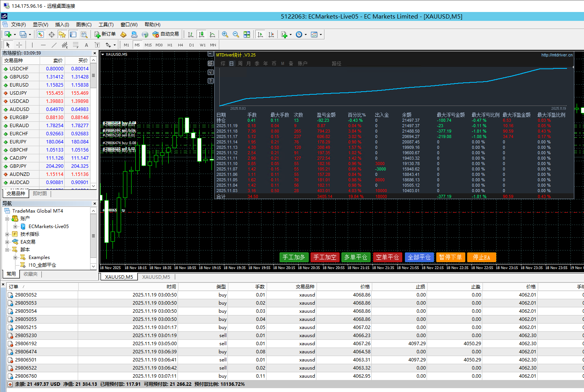Click the tile windows icon
The width and height of the screenshot is (584, 392).
point(247,34)
